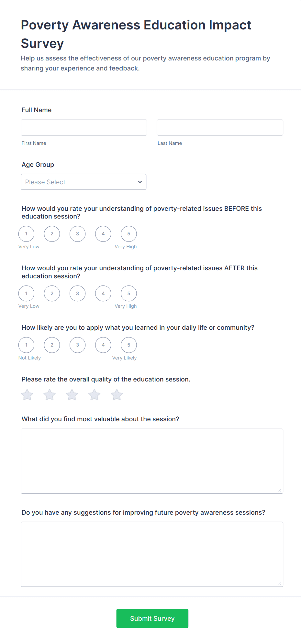Choose rating 3 for BEFORE session understanding
The image size is (301, 644).
click(x=78, y=234)
